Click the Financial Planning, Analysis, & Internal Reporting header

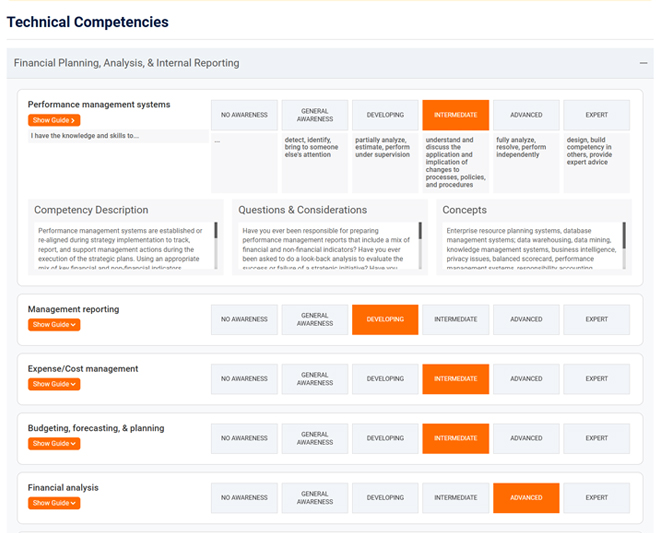point(127,63)
